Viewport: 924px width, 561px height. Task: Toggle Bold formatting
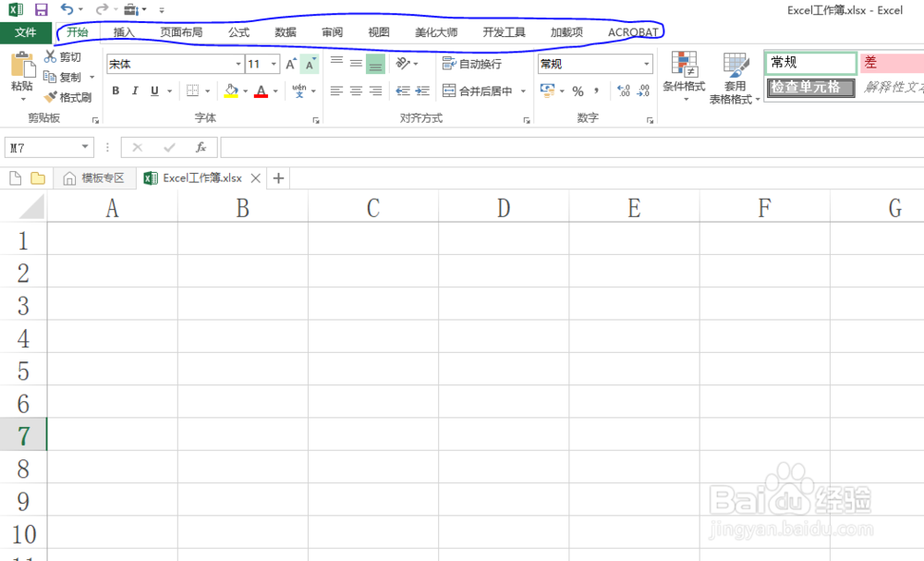point(115,91)
